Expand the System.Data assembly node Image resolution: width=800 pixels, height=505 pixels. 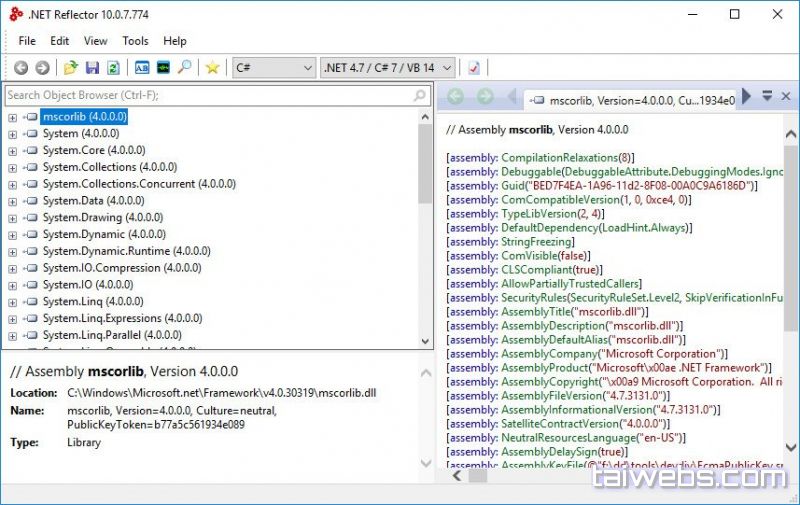[13, 201]
